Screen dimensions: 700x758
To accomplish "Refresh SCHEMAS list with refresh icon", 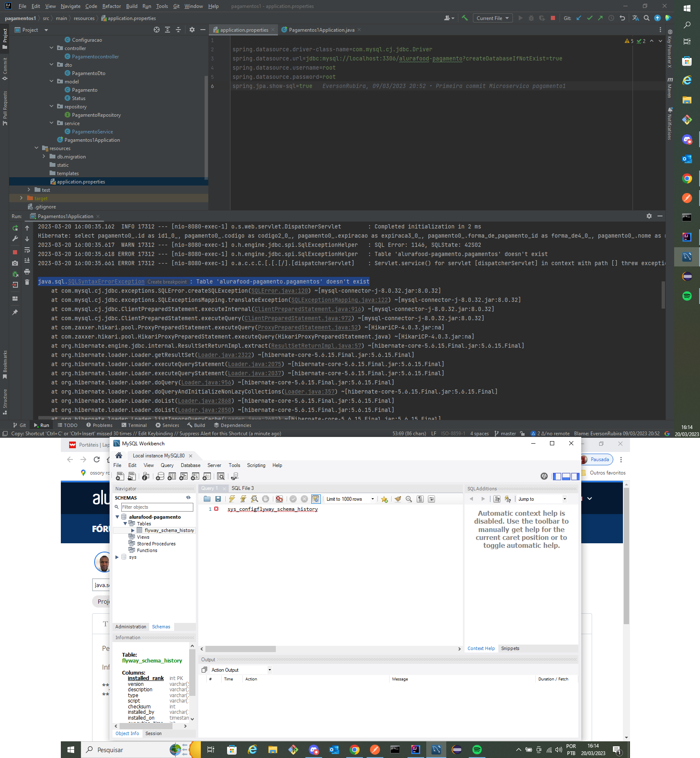I will [188, 497].
